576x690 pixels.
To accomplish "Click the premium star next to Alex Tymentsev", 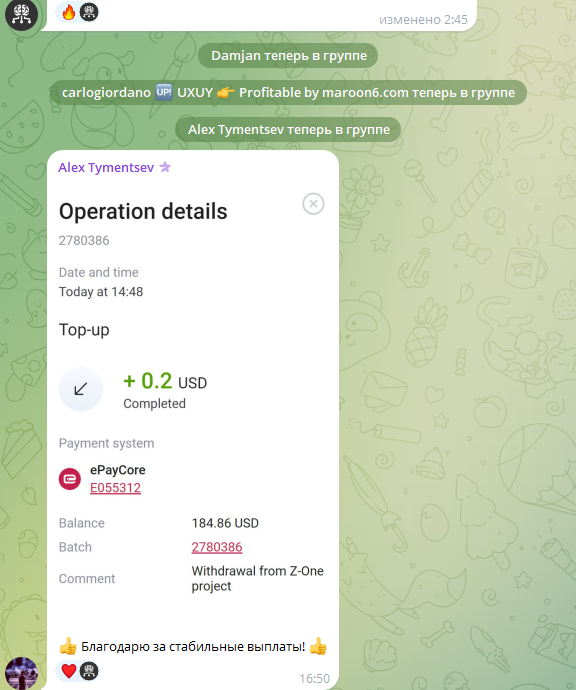I will (165, 167).
